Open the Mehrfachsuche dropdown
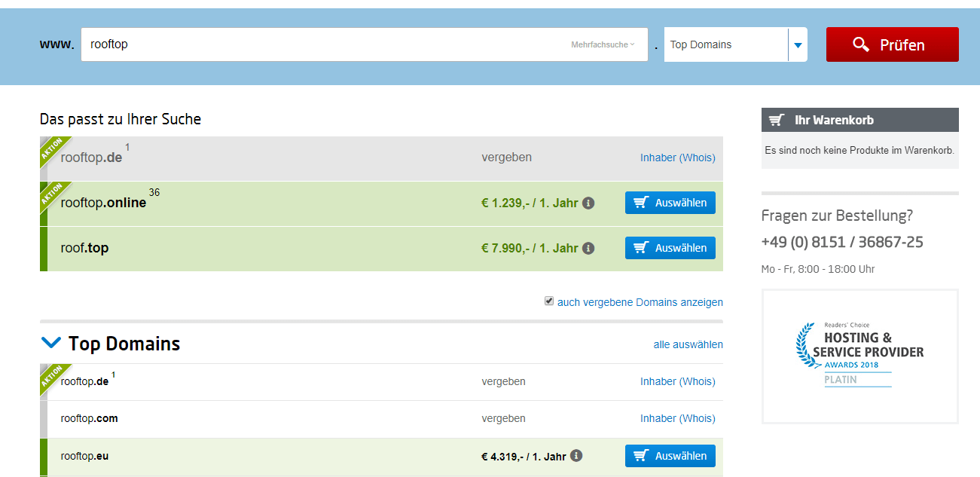The height and width of the screenshot is (477, 980). coord(603,44)
